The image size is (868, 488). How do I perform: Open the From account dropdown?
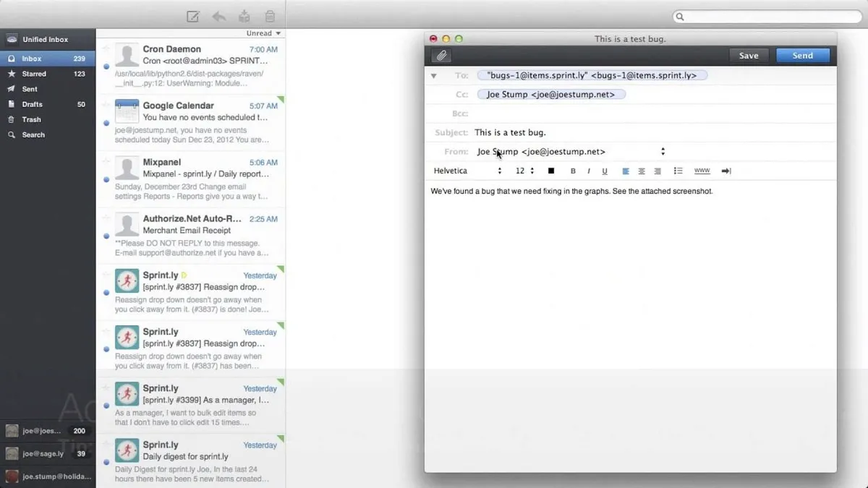coord(571,152)
